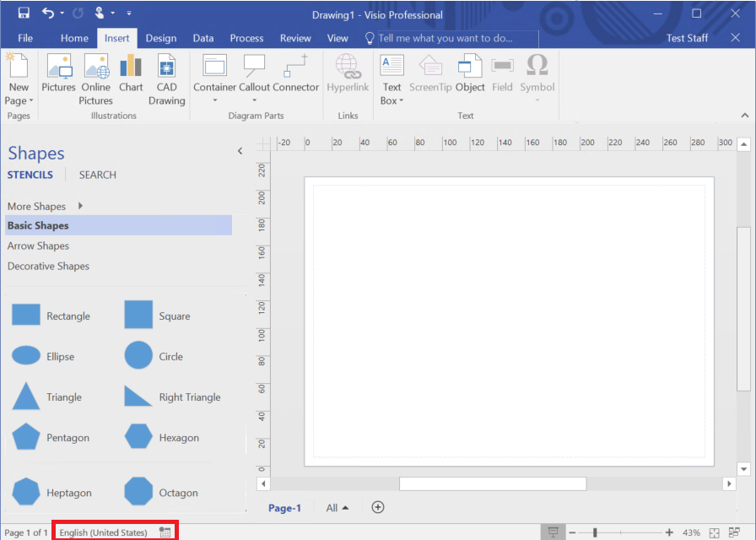Select the Page-1 tab

point(284,508)
